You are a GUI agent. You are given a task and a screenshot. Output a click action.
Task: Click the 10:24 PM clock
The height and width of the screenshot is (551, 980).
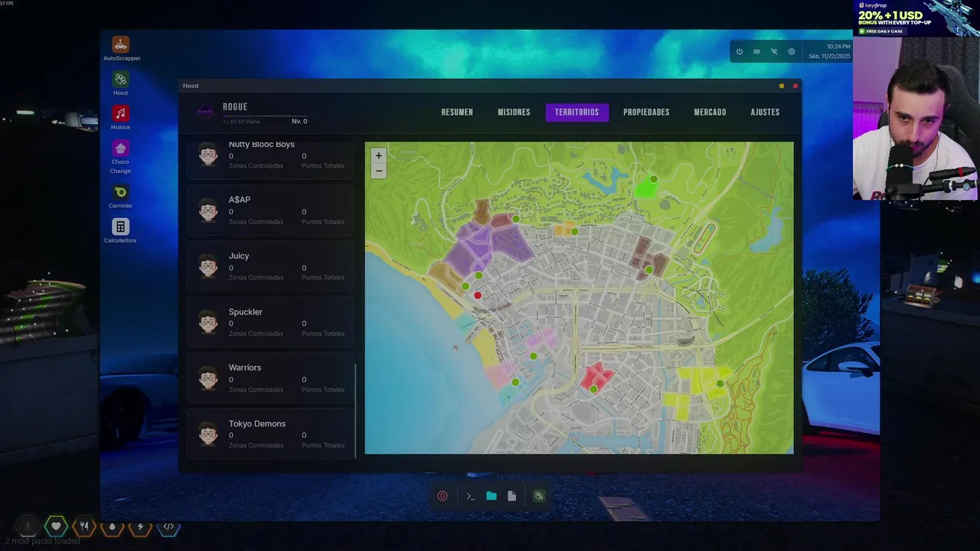coord(838,47)
